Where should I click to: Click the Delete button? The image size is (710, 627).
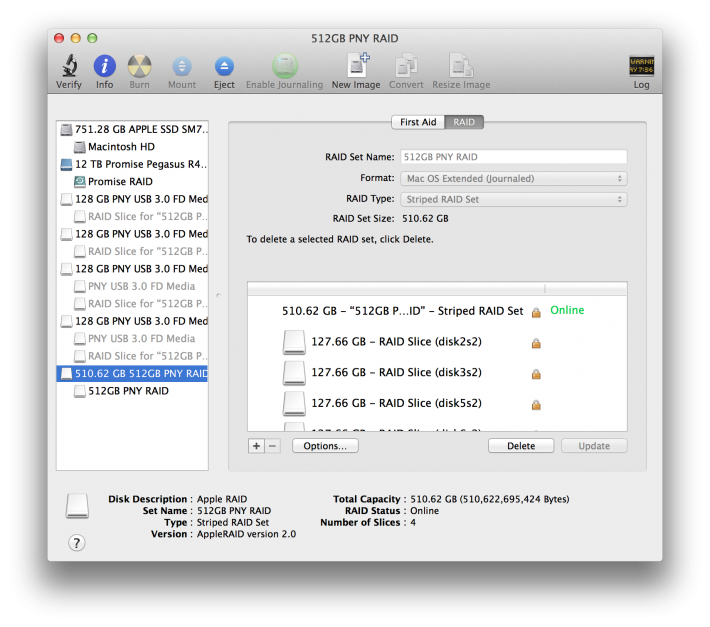(521, 446)
